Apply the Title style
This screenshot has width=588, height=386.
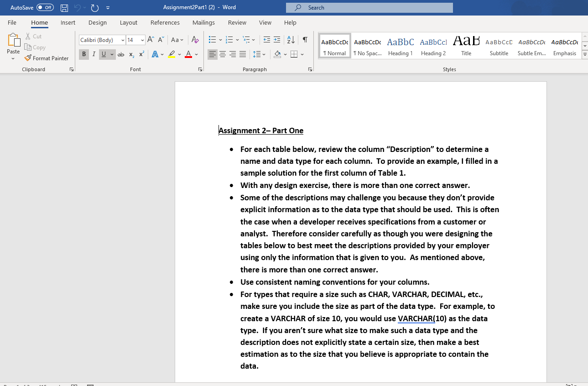[x=466, y=46]
